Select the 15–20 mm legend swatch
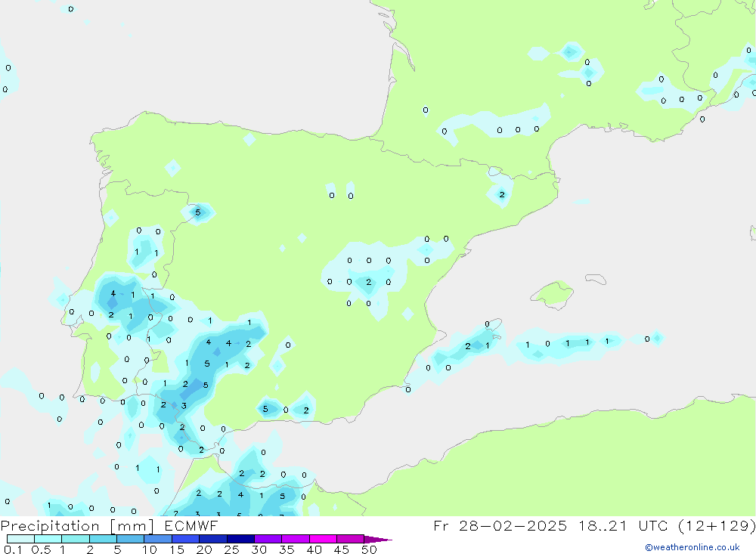This screenshot has height=554, width=756. coord(186,539)
